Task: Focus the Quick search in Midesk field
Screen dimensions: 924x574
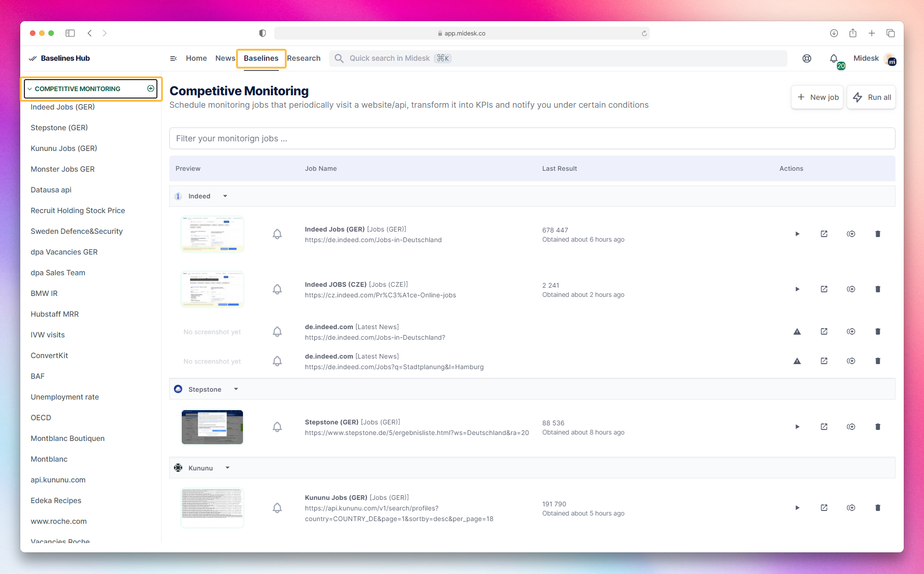Action: [x=558, y=58]
